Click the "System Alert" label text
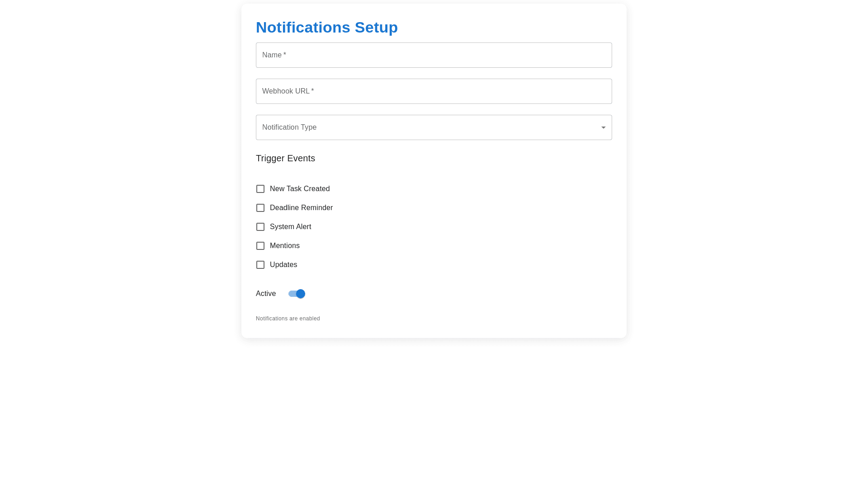868x488 pixels. [290, 227]
